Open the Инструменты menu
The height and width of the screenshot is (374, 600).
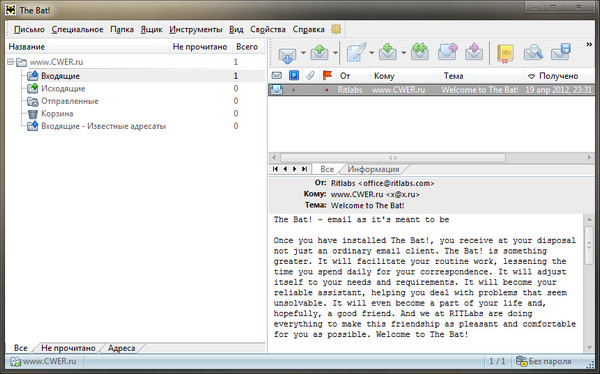pos(196,29)
